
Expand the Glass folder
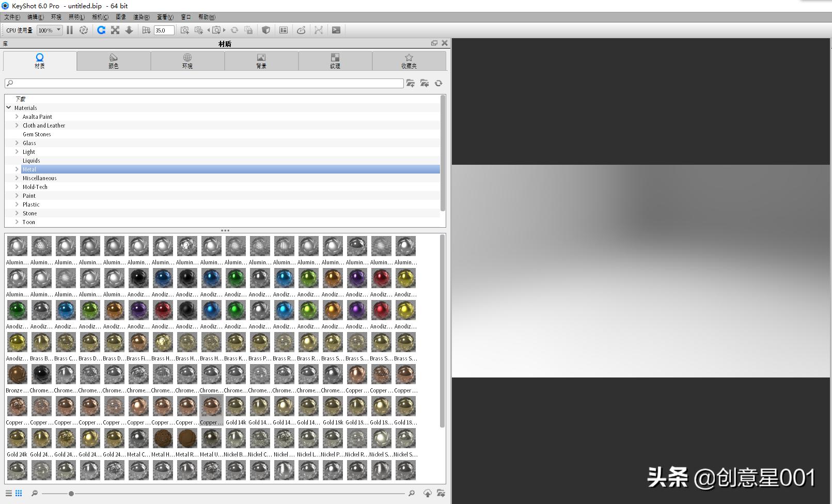17,143
